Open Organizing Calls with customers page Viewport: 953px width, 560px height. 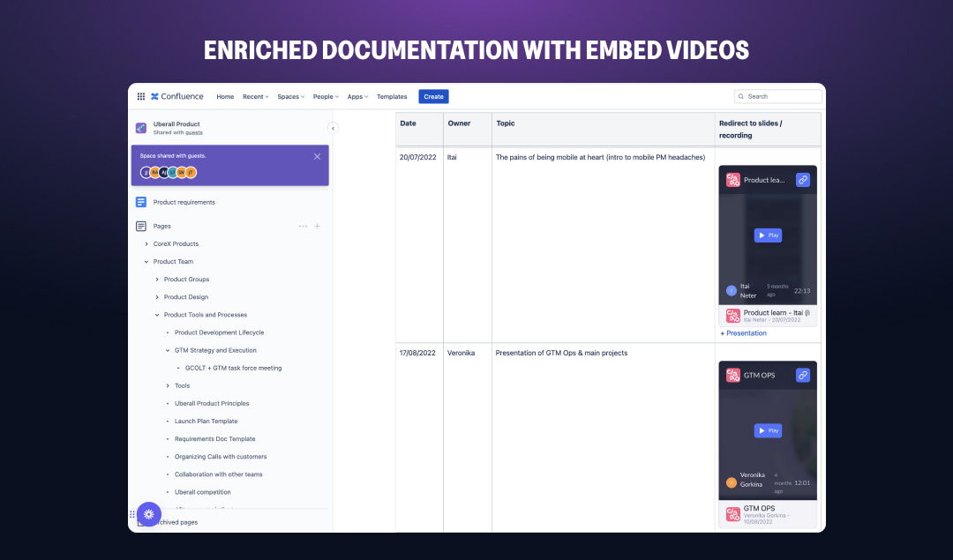click(221, 457)
